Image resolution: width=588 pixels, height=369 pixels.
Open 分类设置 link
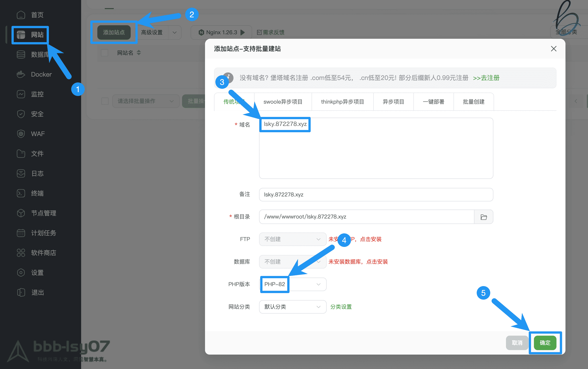pyautogui.click(x=341, y=307)
